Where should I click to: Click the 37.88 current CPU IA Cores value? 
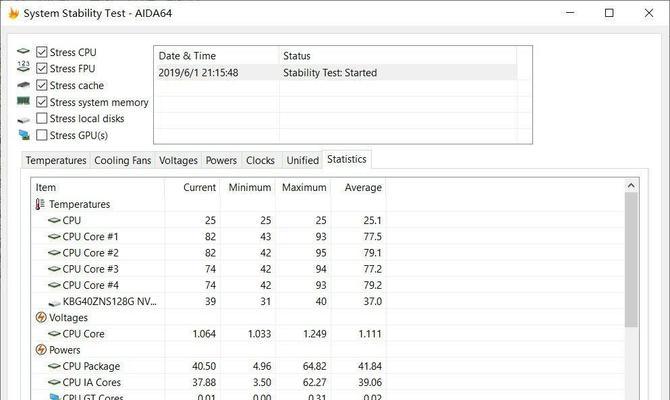tap(204, 382)
